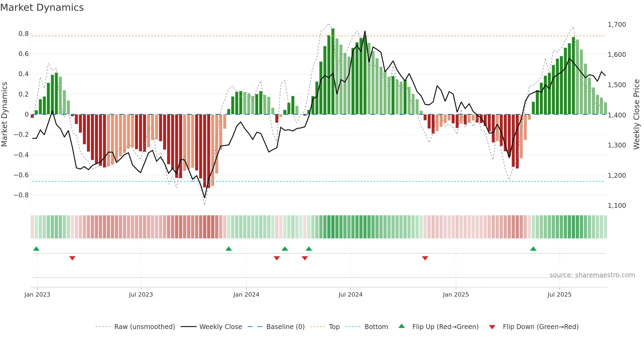Toggle the Raw (unsmoothed) legend label
Screen dimensions: 644x362
145,327
